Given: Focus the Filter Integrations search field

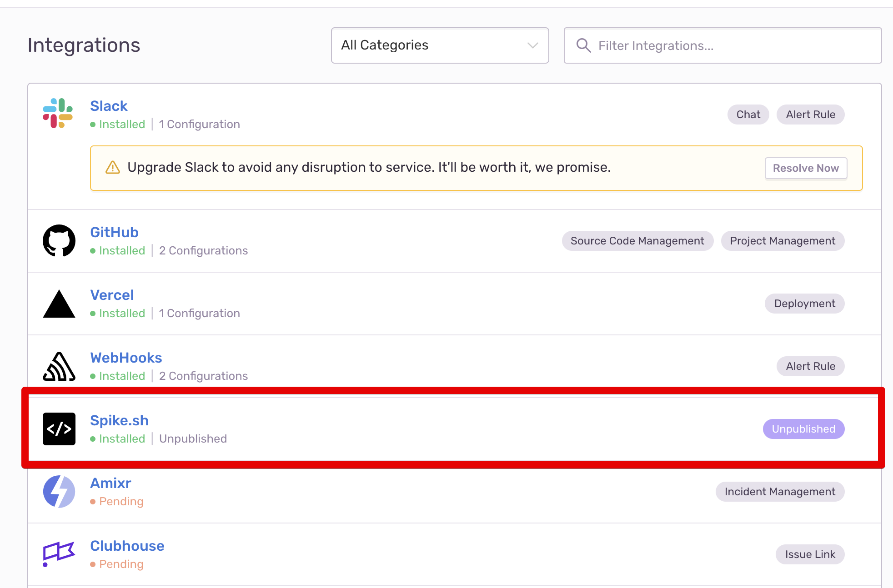Looking at the screenshot, I should (x=723, y=45).
